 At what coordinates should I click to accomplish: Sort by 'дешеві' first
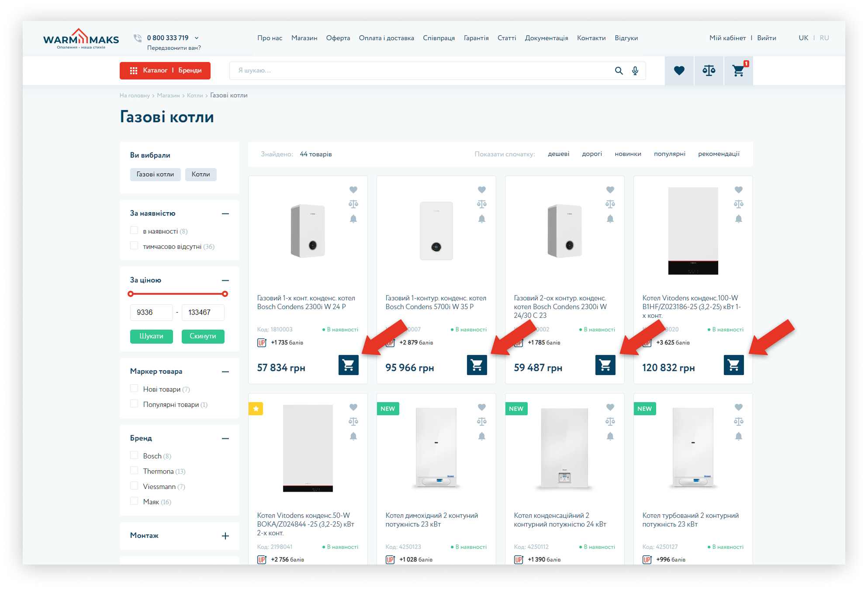coord(558,154)
